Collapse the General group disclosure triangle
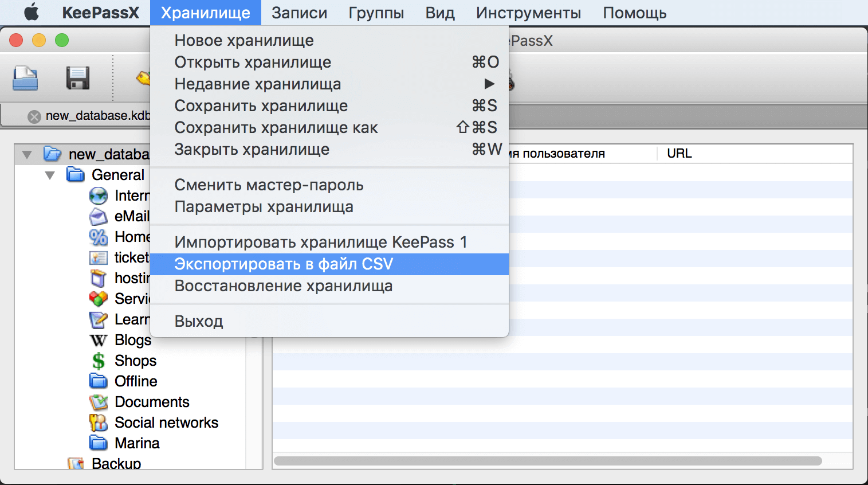Screen dimensions: 868x485 [x=49, y=175]
